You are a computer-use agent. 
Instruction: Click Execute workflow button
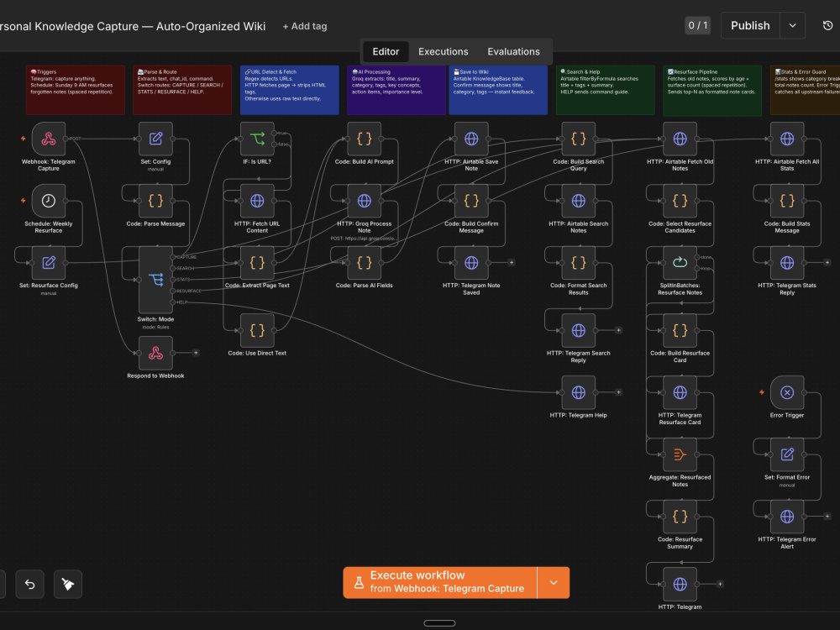pyautogui.click(x=440, y=582)
